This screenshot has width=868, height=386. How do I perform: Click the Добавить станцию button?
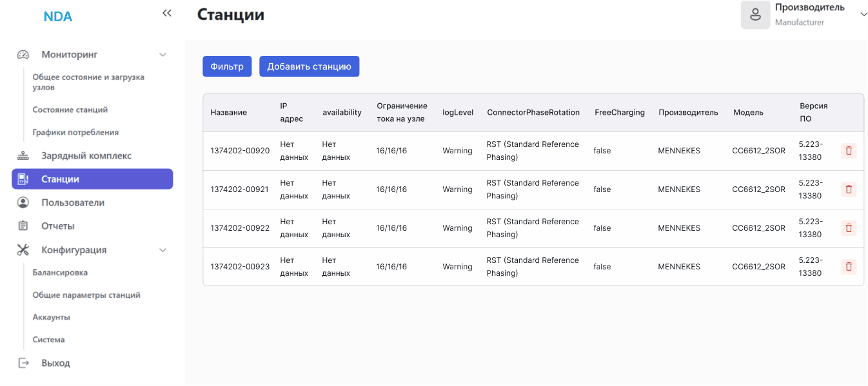[x=309, y=66]
